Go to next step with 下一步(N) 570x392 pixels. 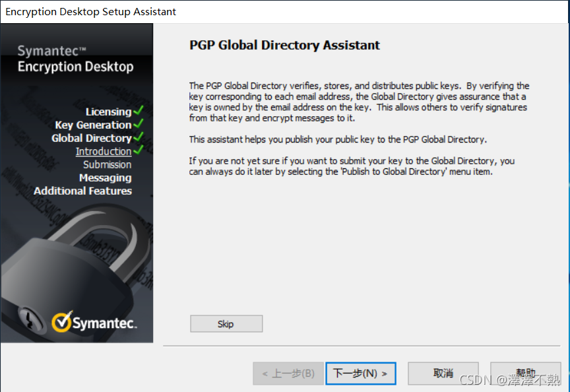pos(361,374)
